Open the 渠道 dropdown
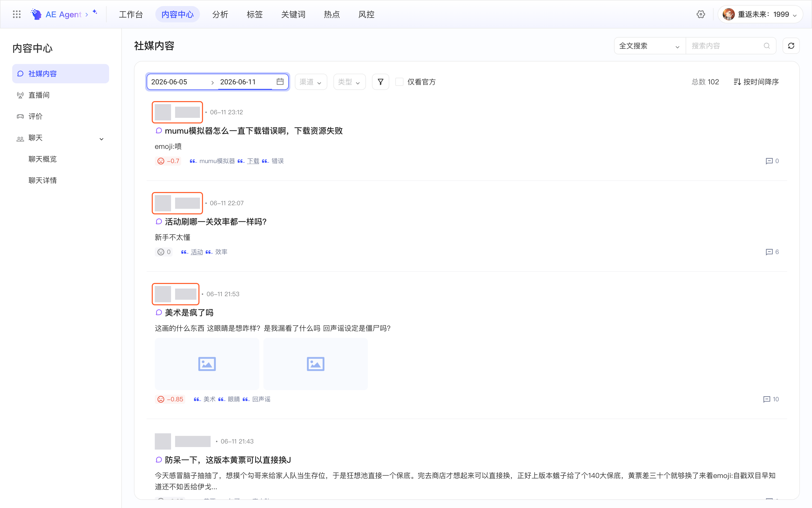Viewport: 812px width, 508px height. coord(311,82)
